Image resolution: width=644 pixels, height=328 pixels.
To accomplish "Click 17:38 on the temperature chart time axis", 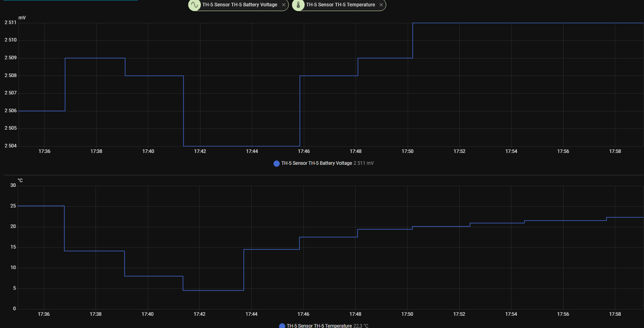I will click(95, 314).
